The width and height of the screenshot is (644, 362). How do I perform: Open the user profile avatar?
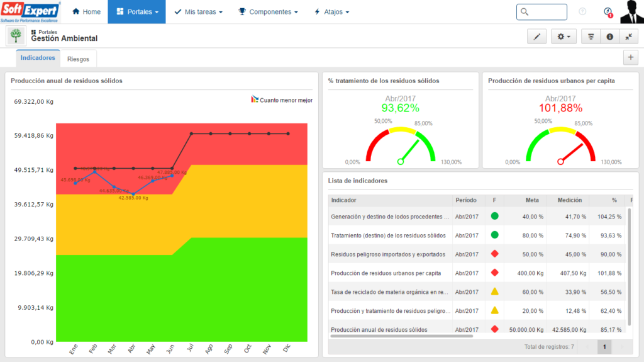click(631, 12)
